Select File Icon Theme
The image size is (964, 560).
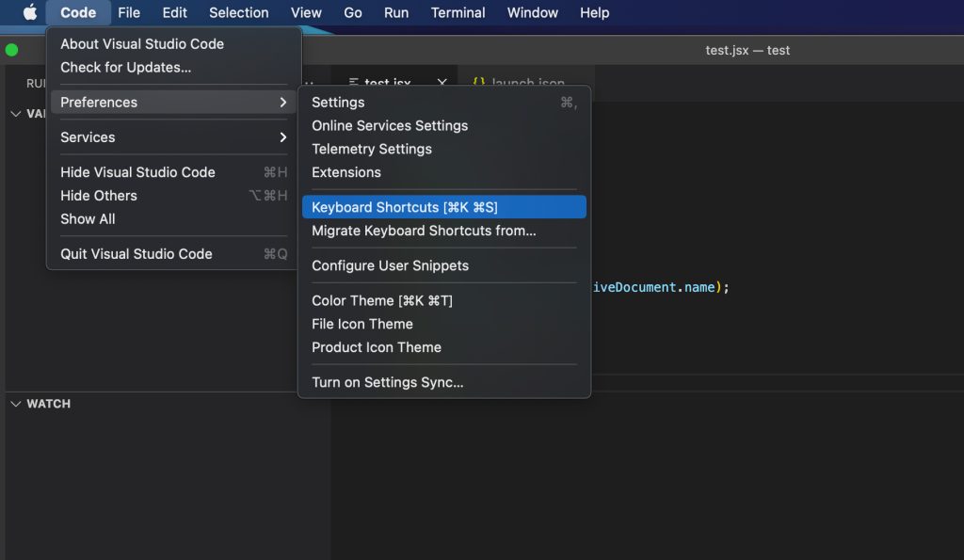click(362, 324)
